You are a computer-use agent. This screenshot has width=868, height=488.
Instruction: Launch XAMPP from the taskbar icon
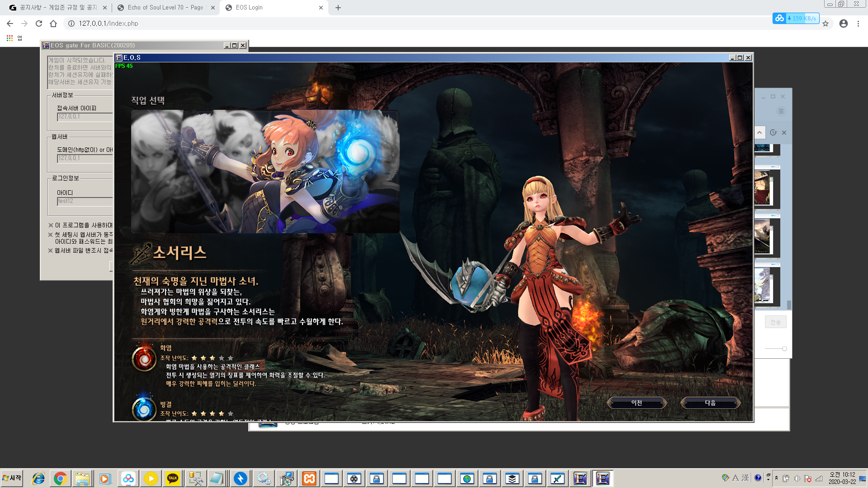[309, 478]
